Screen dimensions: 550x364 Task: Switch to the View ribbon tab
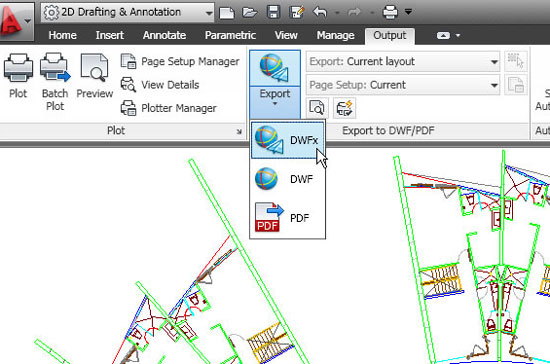click(x=286, y=35)
